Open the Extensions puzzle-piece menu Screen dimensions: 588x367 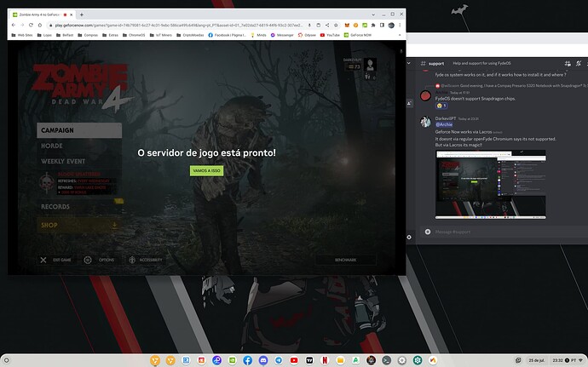click(x=373, y=25)
